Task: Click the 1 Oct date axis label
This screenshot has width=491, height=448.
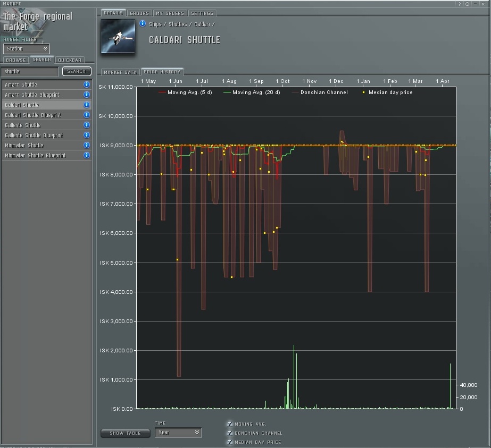Action: point(283,81)
